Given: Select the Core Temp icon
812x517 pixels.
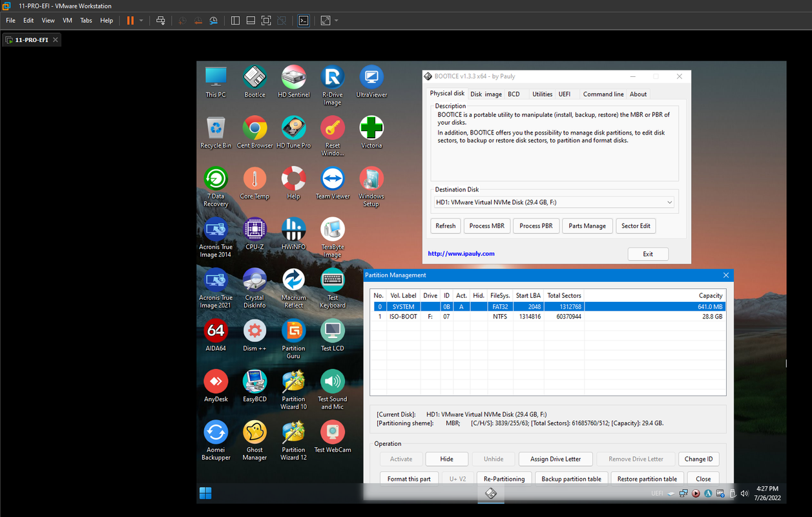Looking at the screenshot, I should (255, 184).
